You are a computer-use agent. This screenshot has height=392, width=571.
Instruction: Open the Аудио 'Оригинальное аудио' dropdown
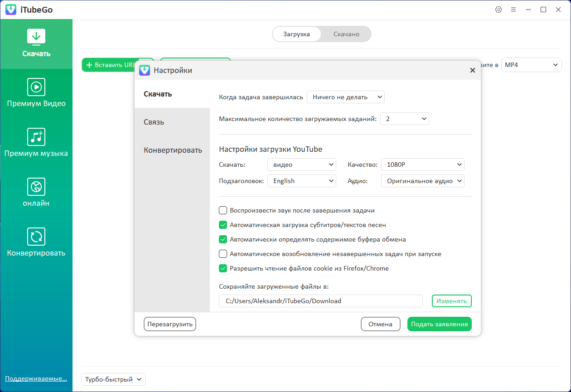coord(423,181)
